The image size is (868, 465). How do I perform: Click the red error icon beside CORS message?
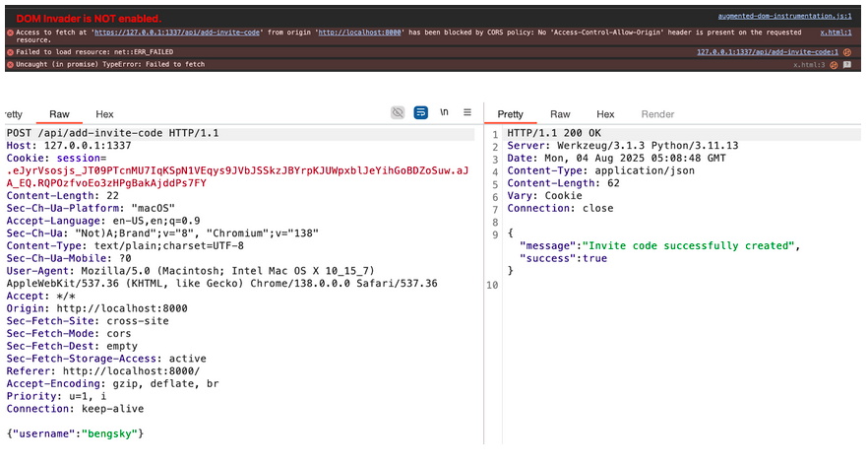coord(9,33)
